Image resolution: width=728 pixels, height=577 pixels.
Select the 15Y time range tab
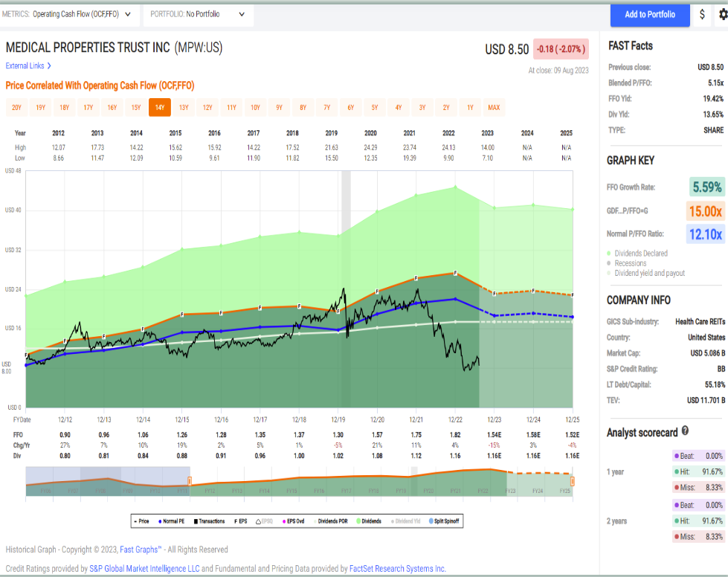pyautogui.click(x=136, y=107)
